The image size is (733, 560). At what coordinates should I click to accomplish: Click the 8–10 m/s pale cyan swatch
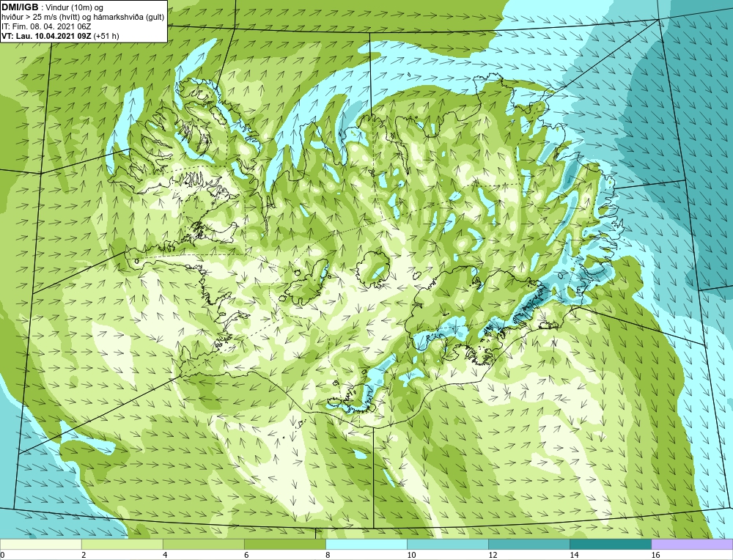click(366, 544)
